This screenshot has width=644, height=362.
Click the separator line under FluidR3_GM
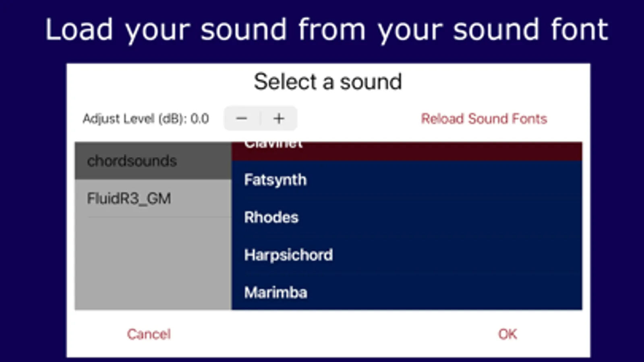coord(159,217)
